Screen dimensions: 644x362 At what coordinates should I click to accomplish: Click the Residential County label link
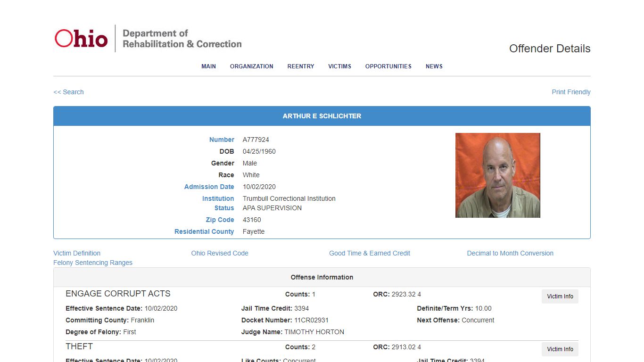204,231
